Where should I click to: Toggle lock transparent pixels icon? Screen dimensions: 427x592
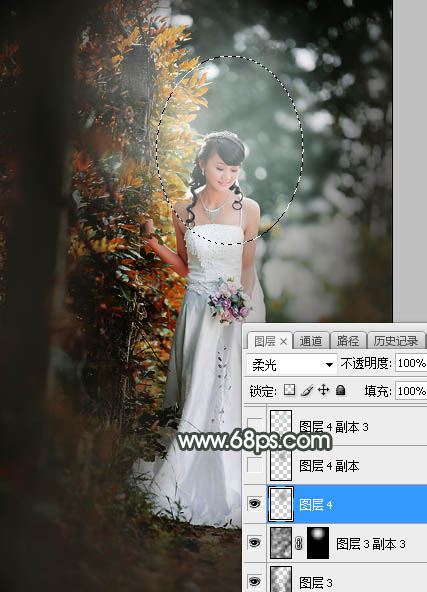[x=289, y=390]
